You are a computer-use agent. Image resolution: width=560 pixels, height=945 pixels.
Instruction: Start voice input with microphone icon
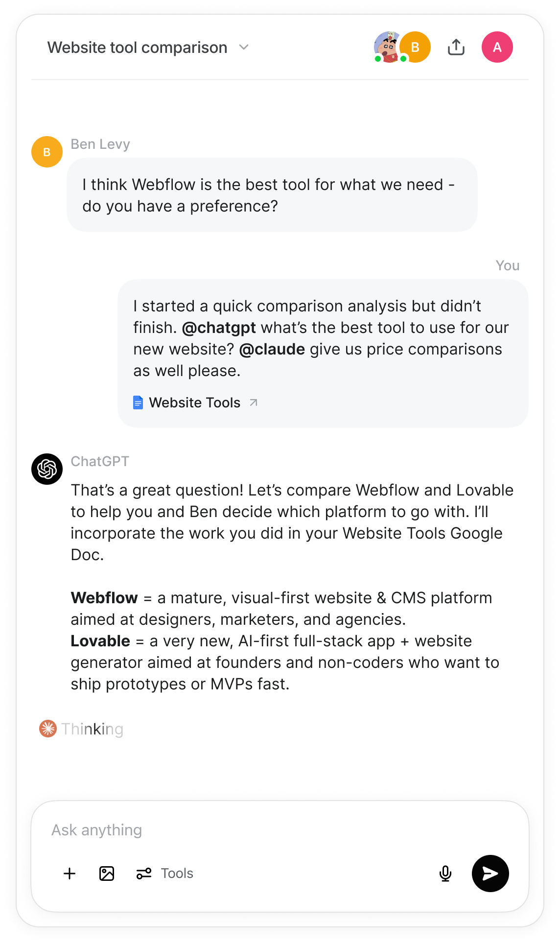coord(445,874)
